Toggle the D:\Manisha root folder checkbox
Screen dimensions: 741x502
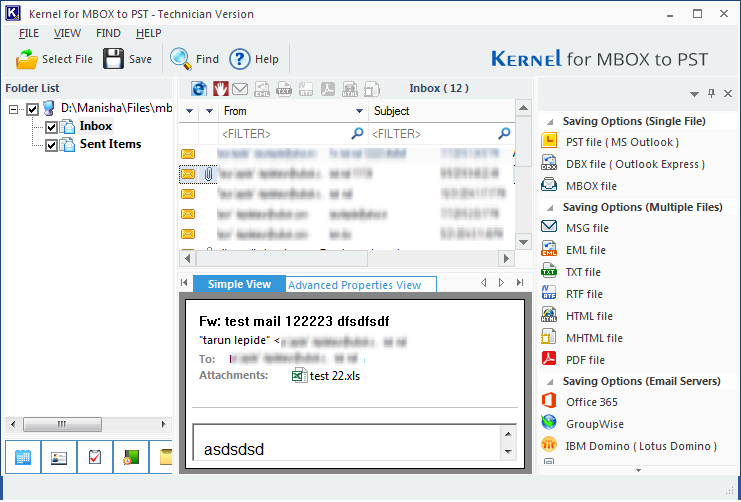pos(32,110)
